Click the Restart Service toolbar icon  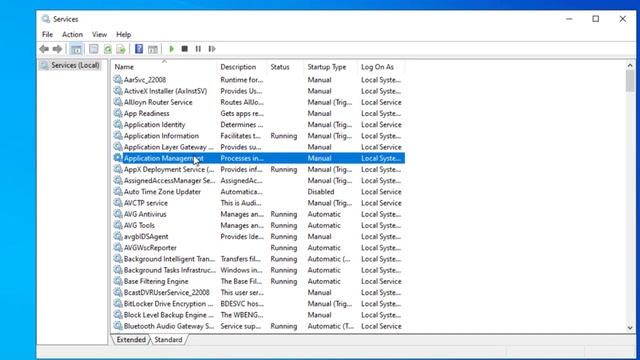(x=211, y=49)
